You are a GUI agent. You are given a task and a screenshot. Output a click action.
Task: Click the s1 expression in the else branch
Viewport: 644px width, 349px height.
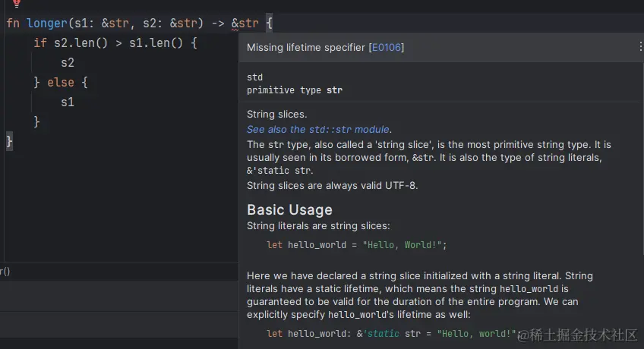pyautogui.click(x=68, y=102)
